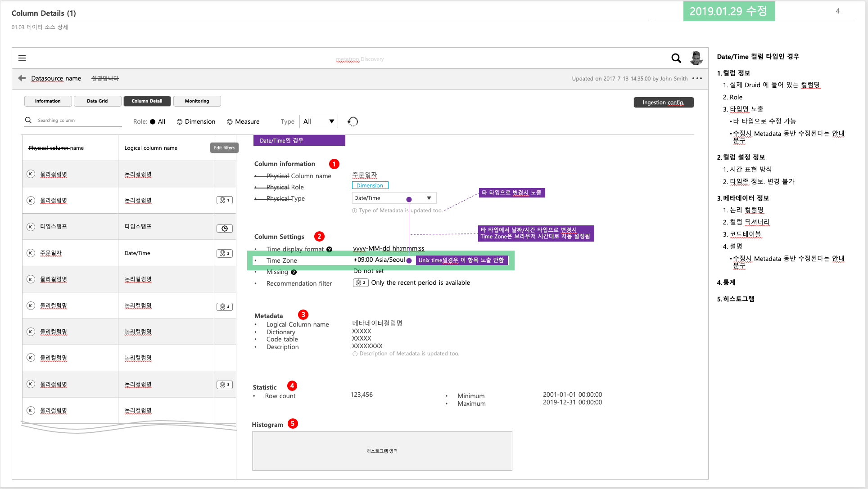Switch to the Monitoring tab
The image size is (868, 489).
(197, 101)
